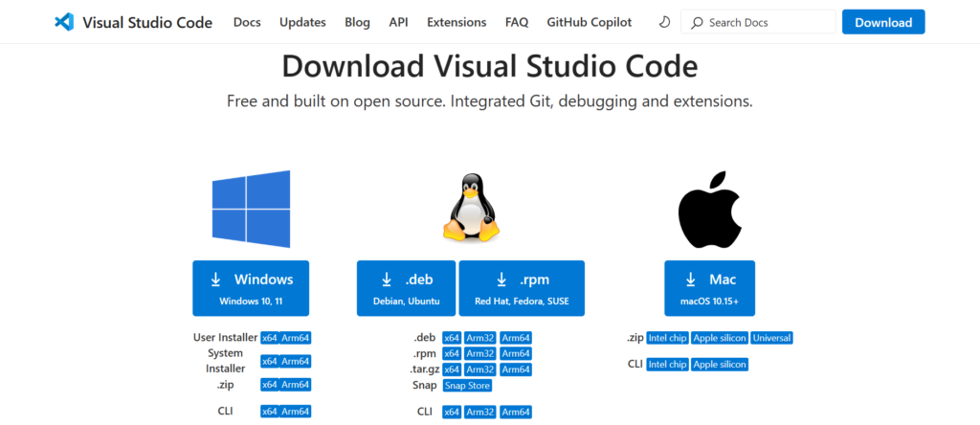Get Linux CLI Arm32 build

point(480,412)
